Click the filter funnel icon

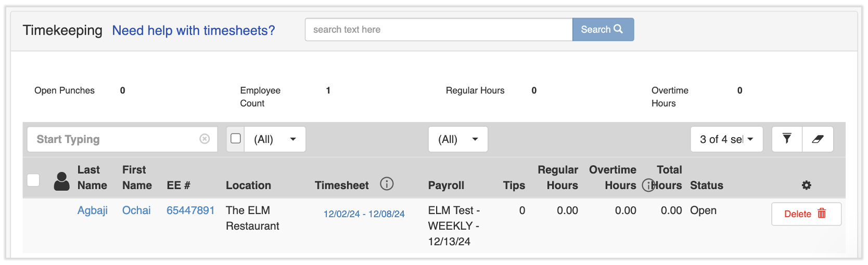coord(787,139)
